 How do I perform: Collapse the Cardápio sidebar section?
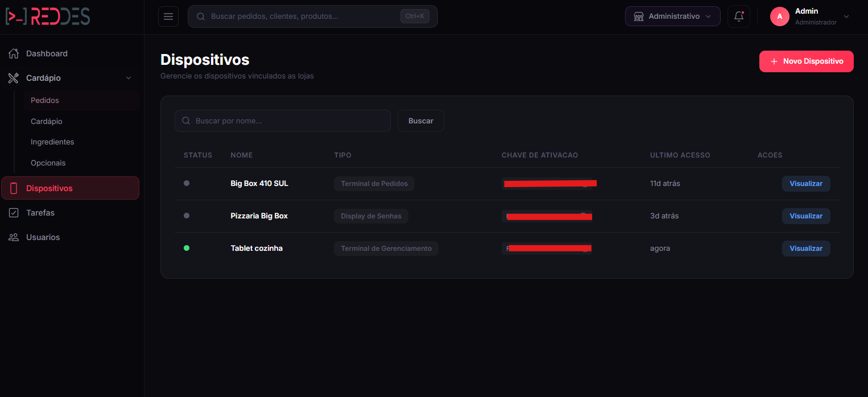point(129,78)
